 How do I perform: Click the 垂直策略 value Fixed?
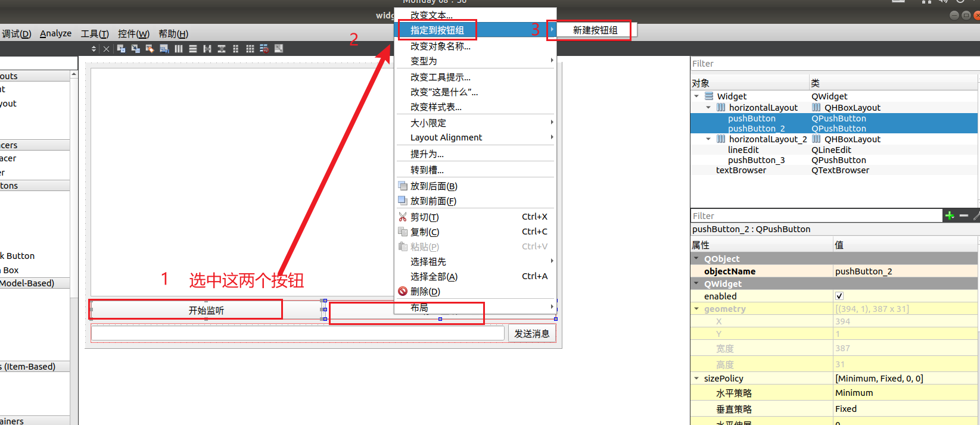[906, 409]
